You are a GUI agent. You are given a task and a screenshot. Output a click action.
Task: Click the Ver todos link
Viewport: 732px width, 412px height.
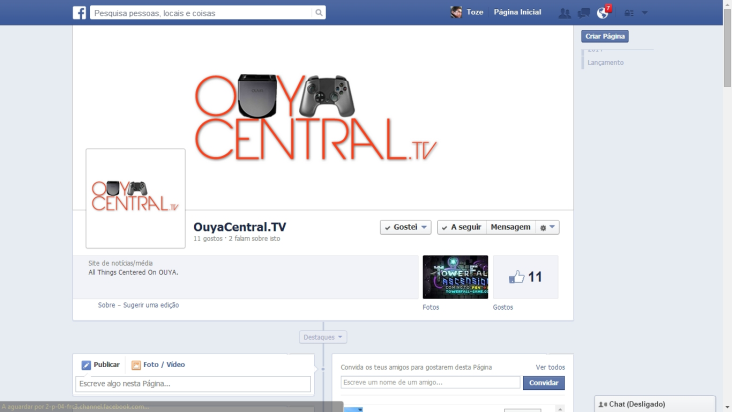click(x=550, y=367)
